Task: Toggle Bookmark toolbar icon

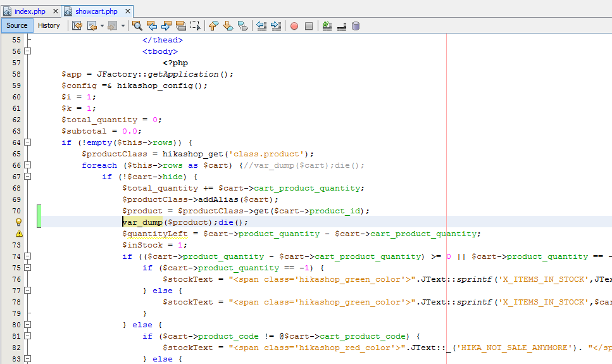Action: (243, 26)
